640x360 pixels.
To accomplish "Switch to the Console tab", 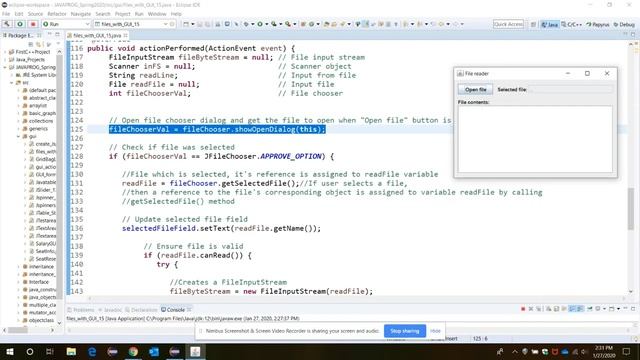I will (176, 310).
